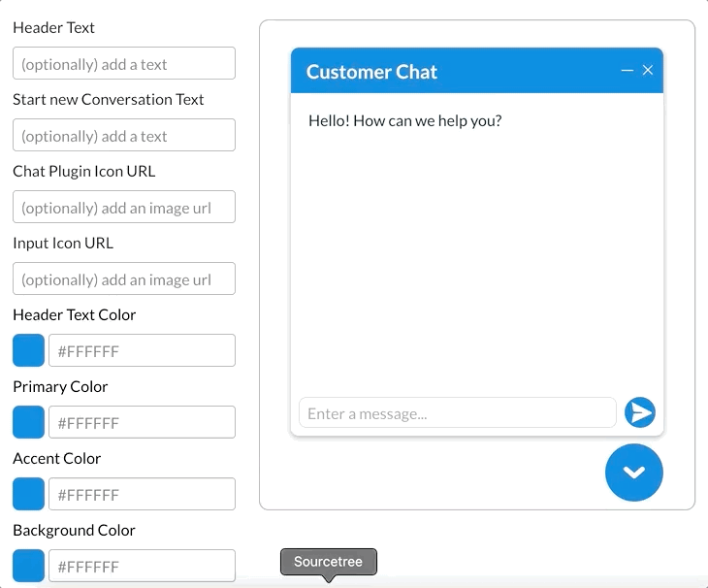Click the Header Text Color hex field
This screenshot has height=588, width=708.
point(142,350)
